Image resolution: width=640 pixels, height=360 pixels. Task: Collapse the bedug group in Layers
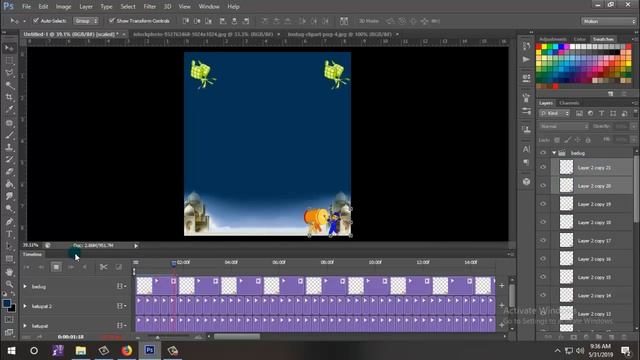tap(554, 153)
